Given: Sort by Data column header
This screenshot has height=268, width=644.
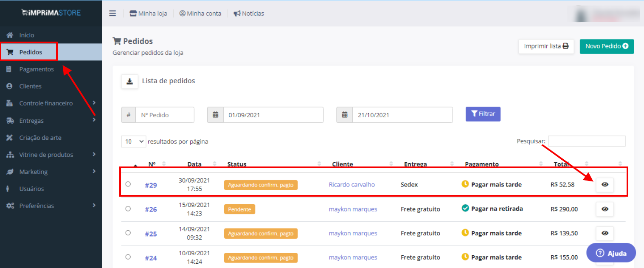Looking at the screenshot, I should click(194, 164).
